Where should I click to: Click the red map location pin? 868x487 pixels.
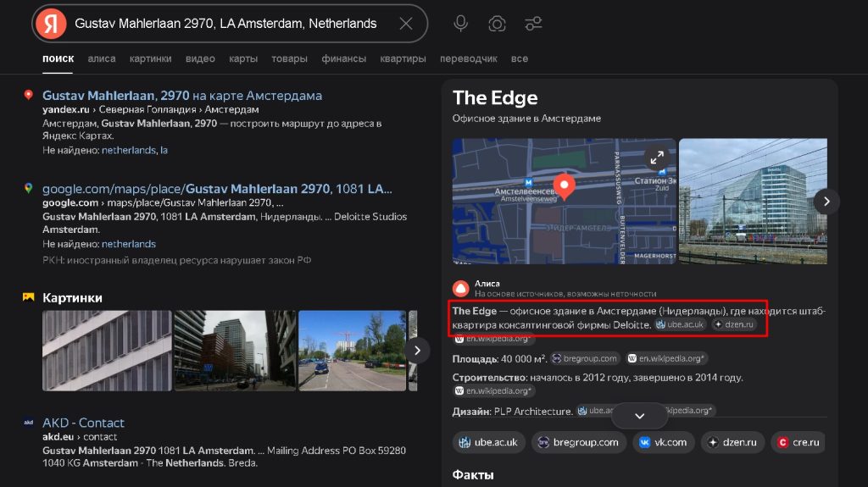(564, 185)
